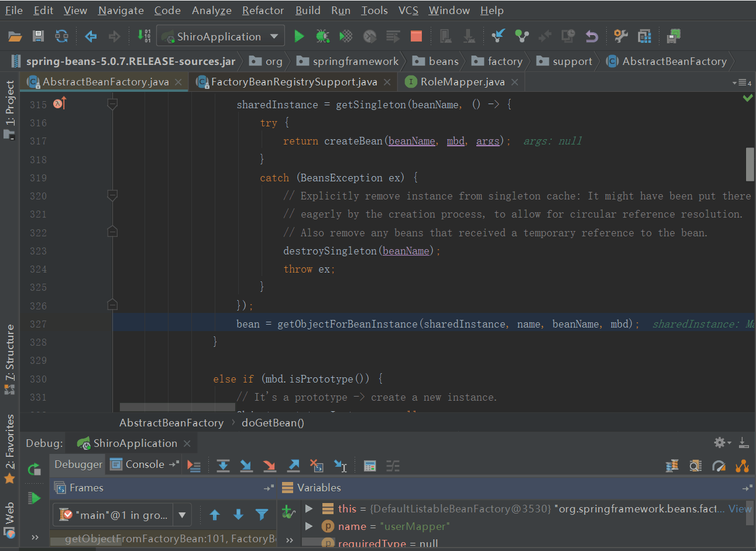The height and width of the screenshot is (551, 756).
Task: Open the RoleMapper.java editor tab
Action: [x=462, y=82]
